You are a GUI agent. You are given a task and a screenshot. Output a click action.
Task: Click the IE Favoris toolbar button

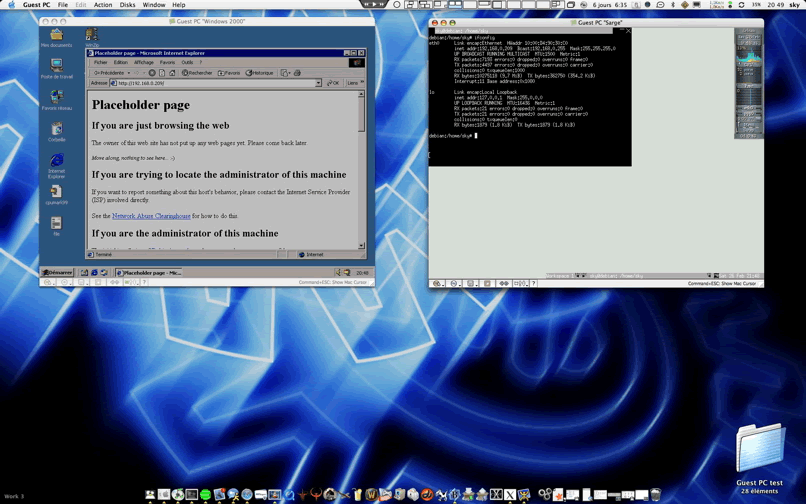pos(229,73)
